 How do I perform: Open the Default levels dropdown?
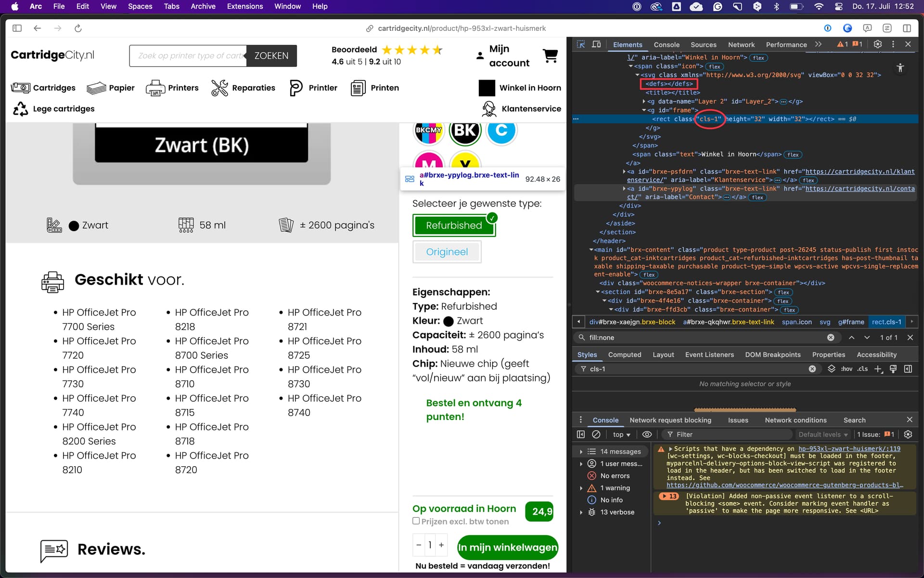pyautogui.click(x=823, y=434)
